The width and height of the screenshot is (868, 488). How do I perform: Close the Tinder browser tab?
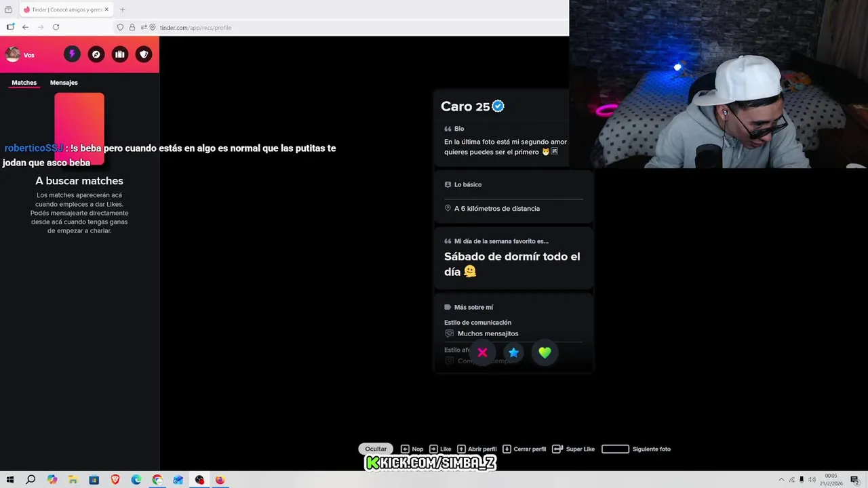click(106, 9)
